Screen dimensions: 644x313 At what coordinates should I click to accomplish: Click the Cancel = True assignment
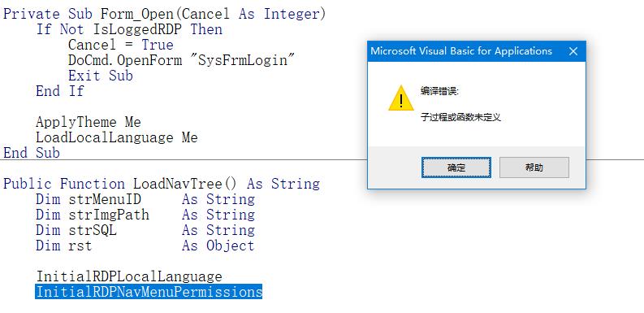pyautogui.click(x=121, y=45)
